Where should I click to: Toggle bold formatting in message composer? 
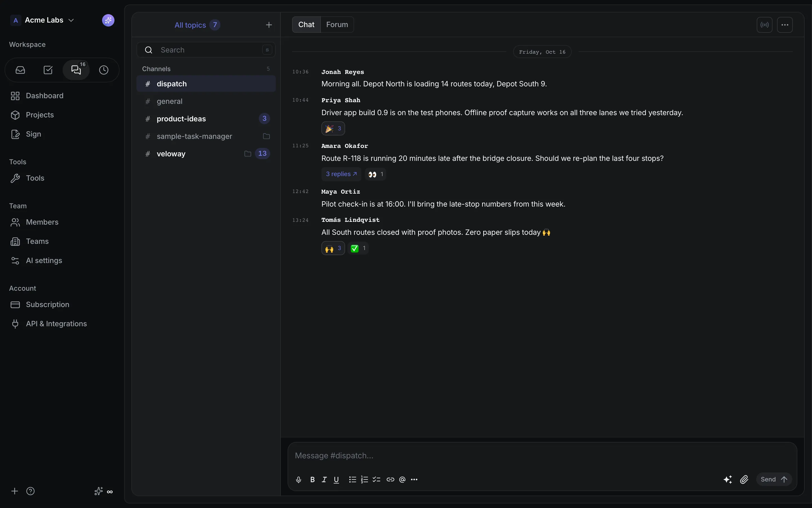click(312, 479)
